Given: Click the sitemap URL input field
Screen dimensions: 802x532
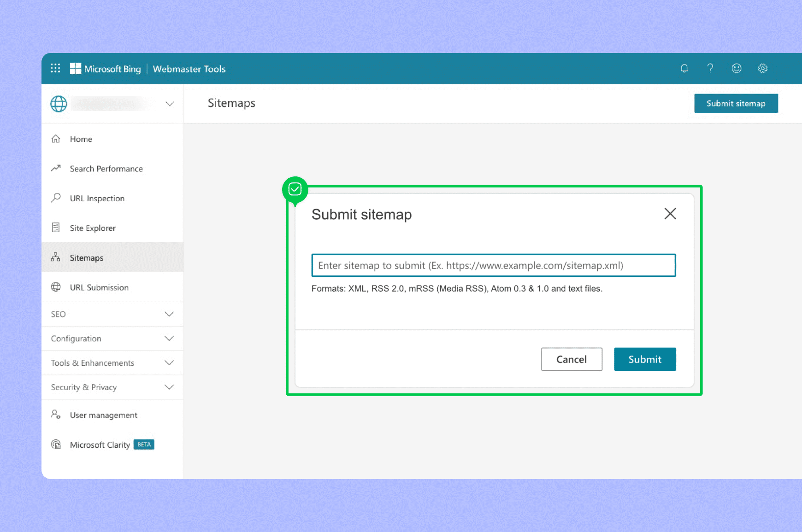Looking at the screenshot, I should click(x=493, y=266).
